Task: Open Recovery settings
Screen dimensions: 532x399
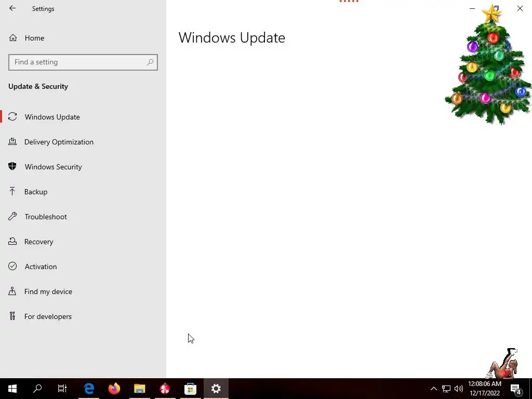Action: (83, 242)
